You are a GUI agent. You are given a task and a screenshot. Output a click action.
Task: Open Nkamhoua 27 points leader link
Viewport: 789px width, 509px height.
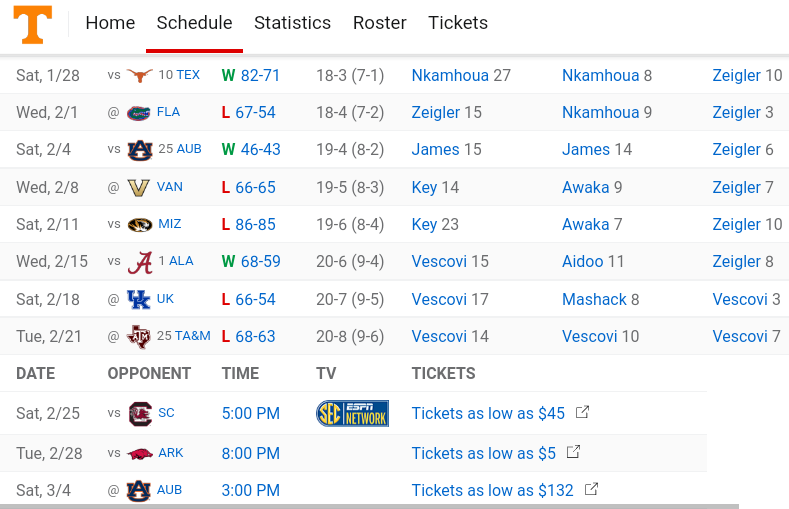(461, 75)
